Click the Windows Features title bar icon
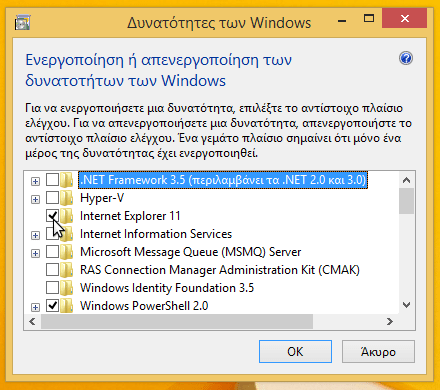The image size is (440, 390). click(x=23, y=23)
